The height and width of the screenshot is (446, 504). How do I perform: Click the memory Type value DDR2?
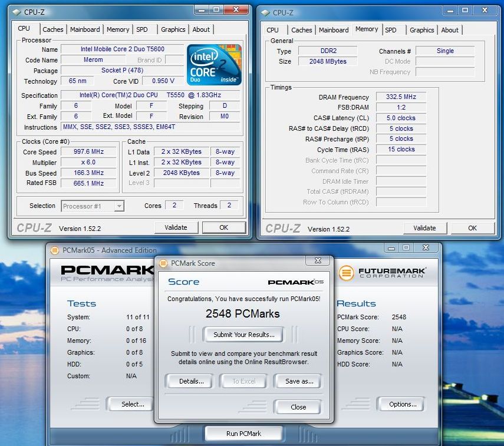coord(328,51)
